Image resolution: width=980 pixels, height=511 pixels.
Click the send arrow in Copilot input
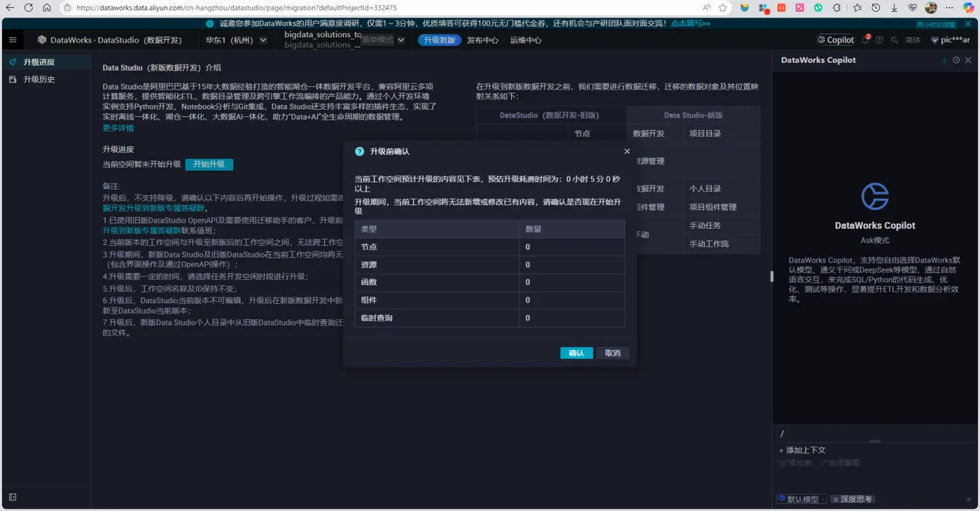pos(969,499)
